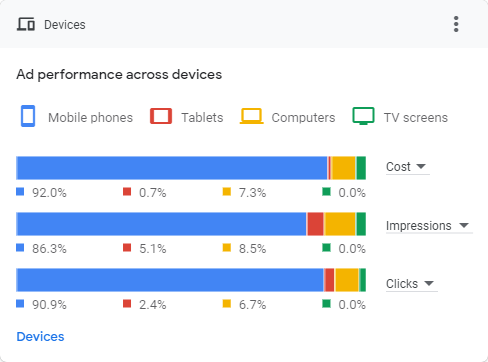Open the Cost metric dropdown
488x362 pixels.
tap(407, 167)
